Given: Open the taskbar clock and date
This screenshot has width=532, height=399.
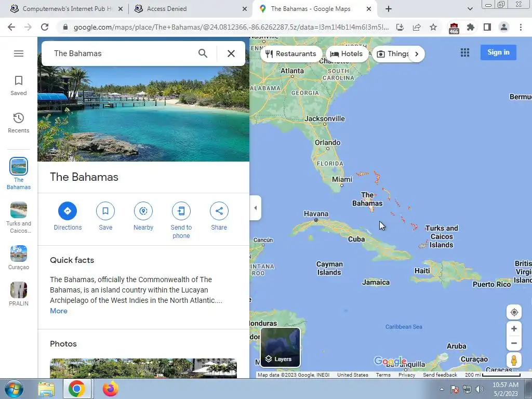Looking at the screenshot, I should click(x=505, y=389).
